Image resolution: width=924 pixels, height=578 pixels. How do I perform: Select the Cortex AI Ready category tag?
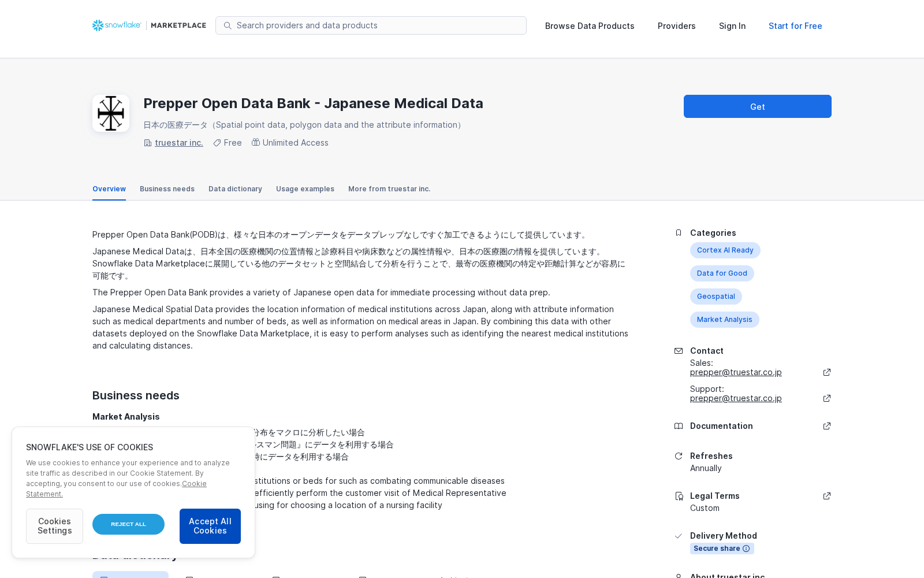click(725, 250)
